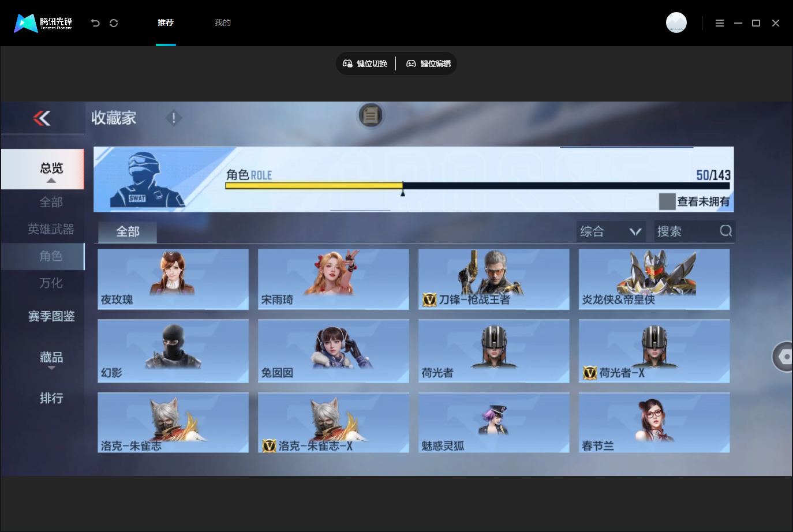Viewport: 793px width, 532px height.
Task: Select 万化 in the sidebar
Action: (x=51, y=283)
